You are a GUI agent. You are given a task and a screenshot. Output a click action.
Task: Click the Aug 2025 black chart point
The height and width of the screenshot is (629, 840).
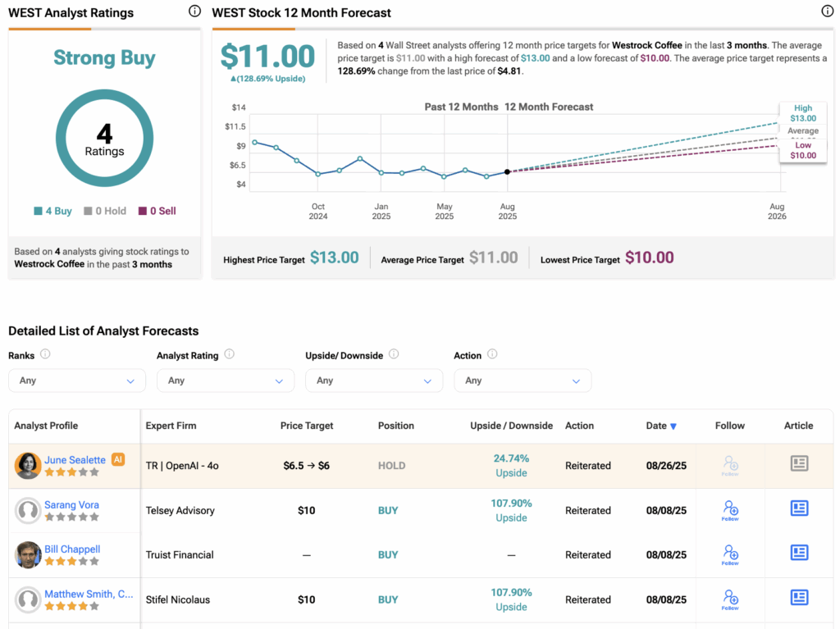tap(507, 172)
